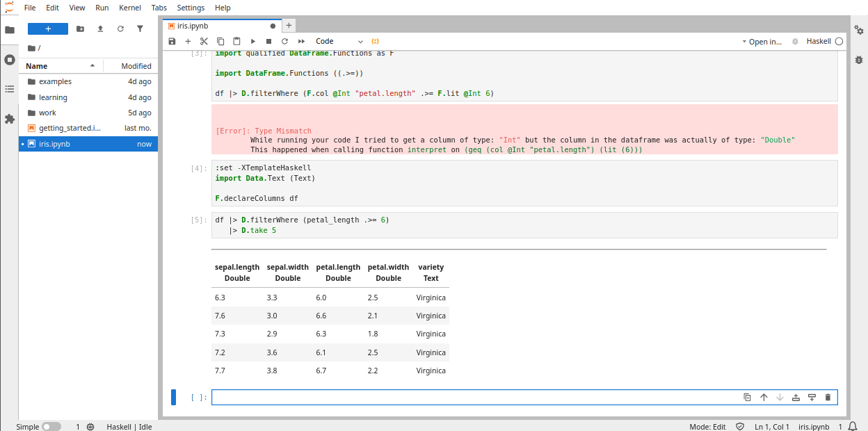Open the Run menu
The image size is (868, 431).
(x=102, y=8)
